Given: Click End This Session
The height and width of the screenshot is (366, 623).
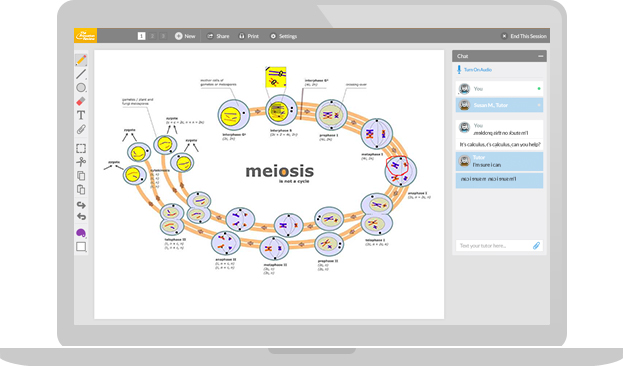Looking at the screenshot, I should (524, 36).
